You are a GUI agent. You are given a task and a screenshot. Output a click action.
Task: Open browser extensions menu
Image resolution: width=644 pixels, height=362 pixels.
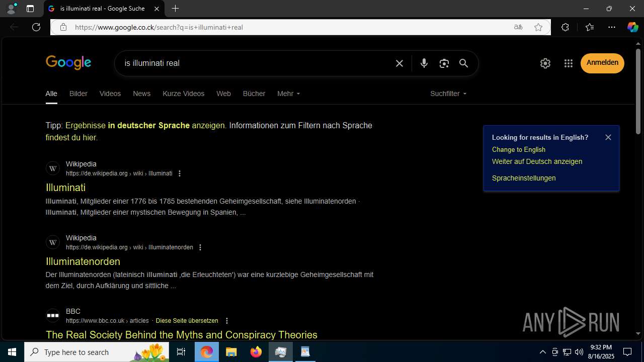click(565, 27)
